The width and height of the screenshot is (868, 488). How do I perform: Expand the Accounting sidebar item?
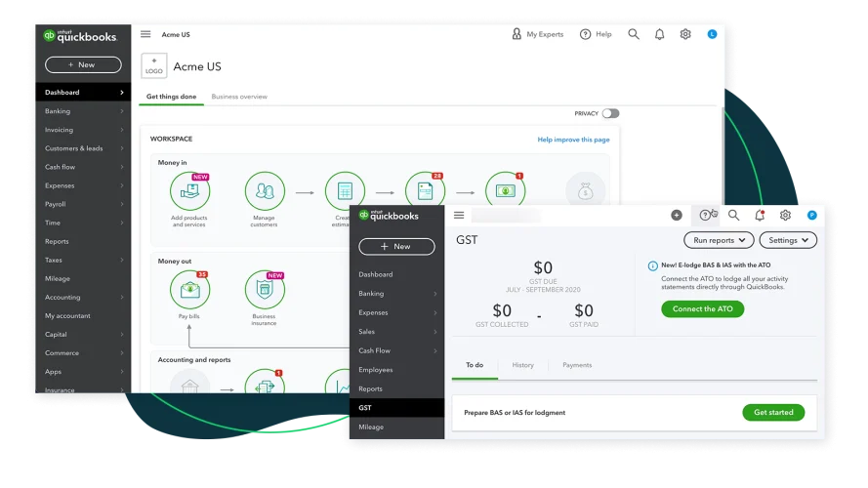point(83,297)
